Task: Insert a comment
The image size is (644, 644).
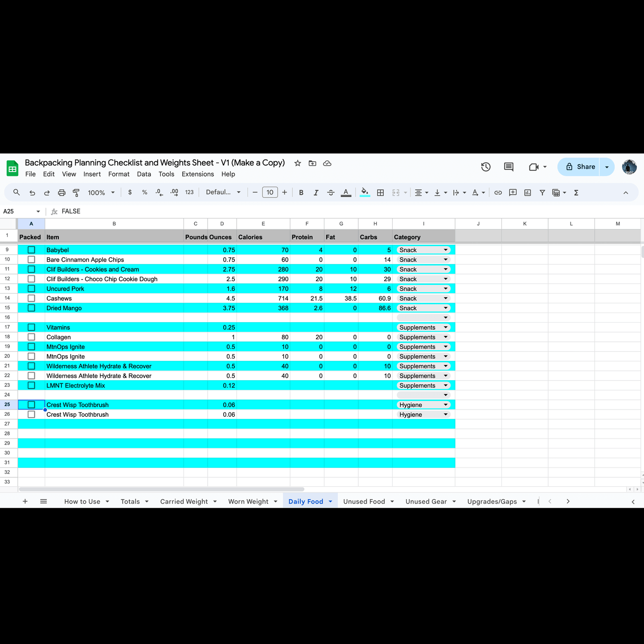Action: 513,193
